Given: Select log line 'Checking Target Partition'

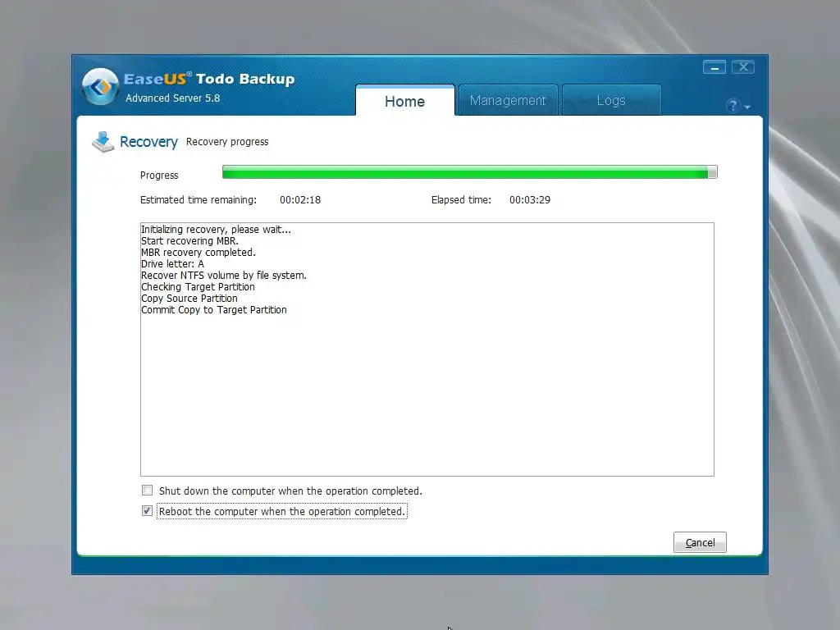Looking at the screenshot, I should (198, 287).
